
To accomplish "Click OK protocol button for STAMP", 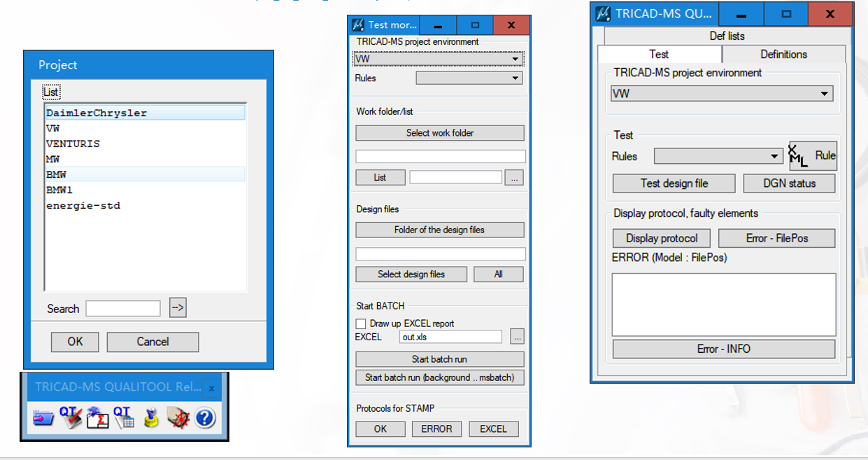I will pos(380,428).
